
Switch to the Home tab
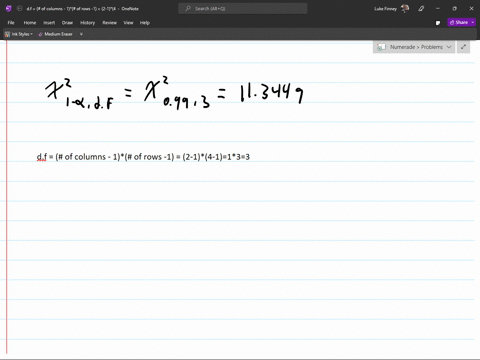pyautogui.click(x=30, y=23)
